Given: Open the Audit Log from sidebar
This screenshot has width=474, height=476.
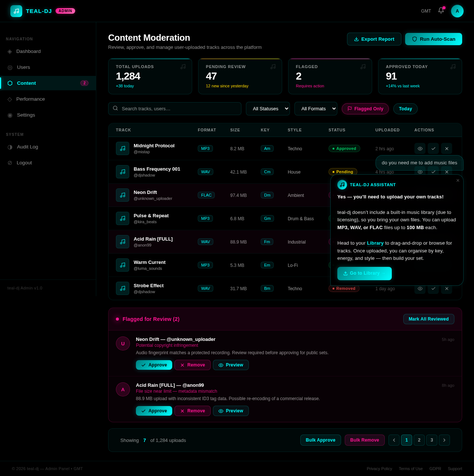Looking at the screenshot, I should pyautogui.click(x=27, y=147).
